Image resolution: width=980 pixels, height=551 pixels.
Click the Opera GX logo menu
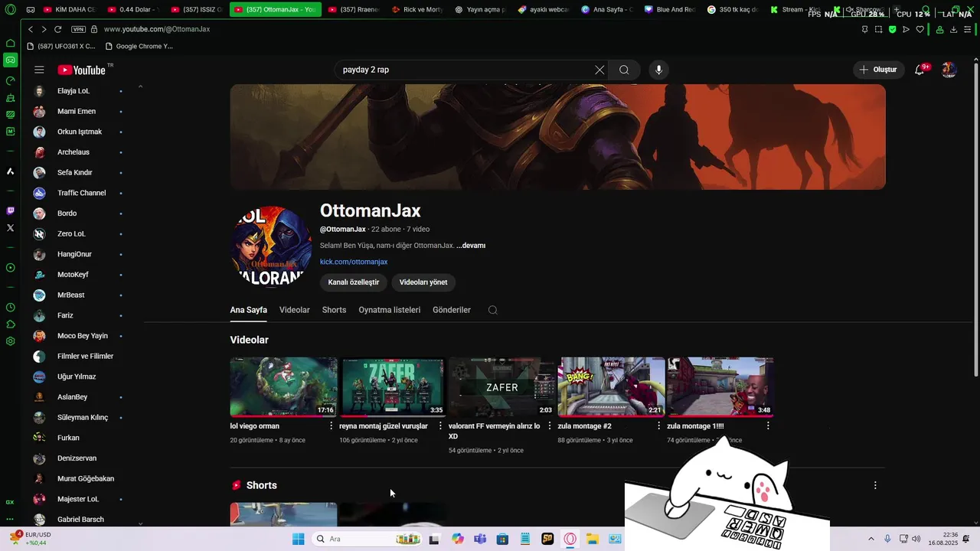10,10
